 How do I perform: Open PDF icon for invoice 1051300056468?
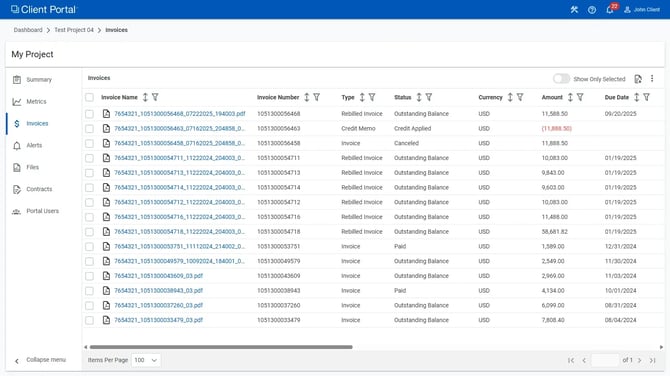click(106, 114)
